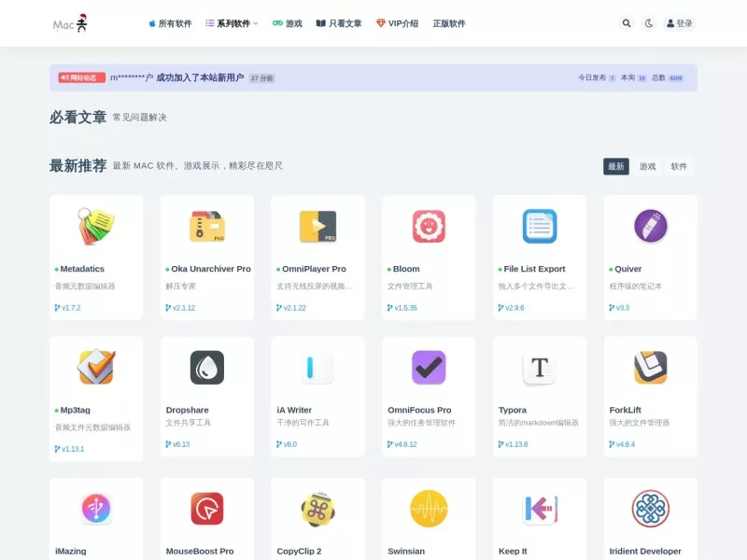The height and width of the screenshot is (560, 747).
Task: Click Typora version v1.13.8
Action: 513,444
